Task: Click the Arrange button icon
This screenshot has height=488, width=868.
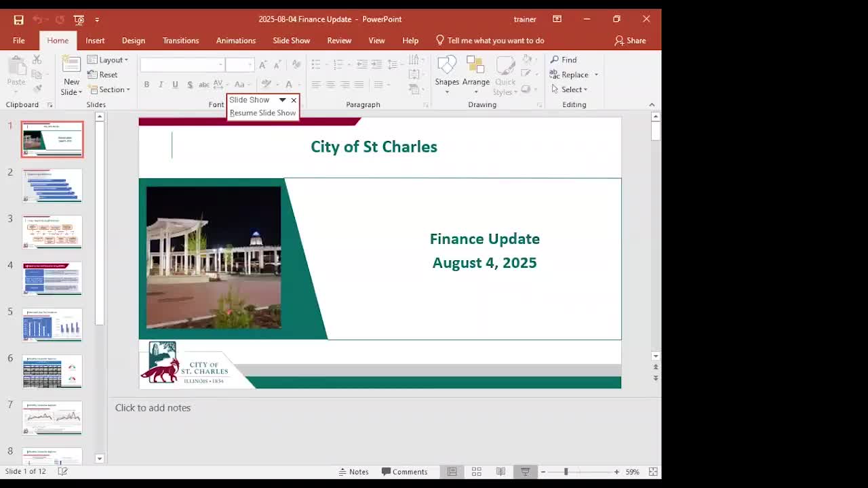Action: point(475,66)
